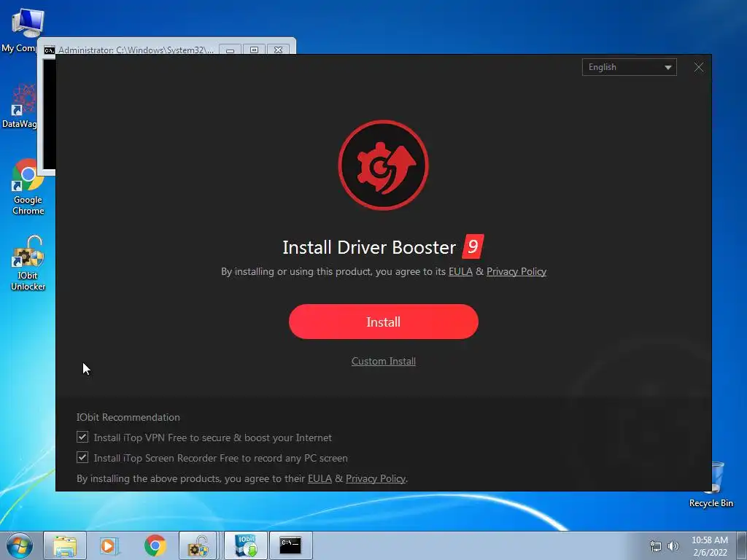Open the My Computer desktop icon
Viewport: 747px width, 560px height.
[x=26, y=31]
